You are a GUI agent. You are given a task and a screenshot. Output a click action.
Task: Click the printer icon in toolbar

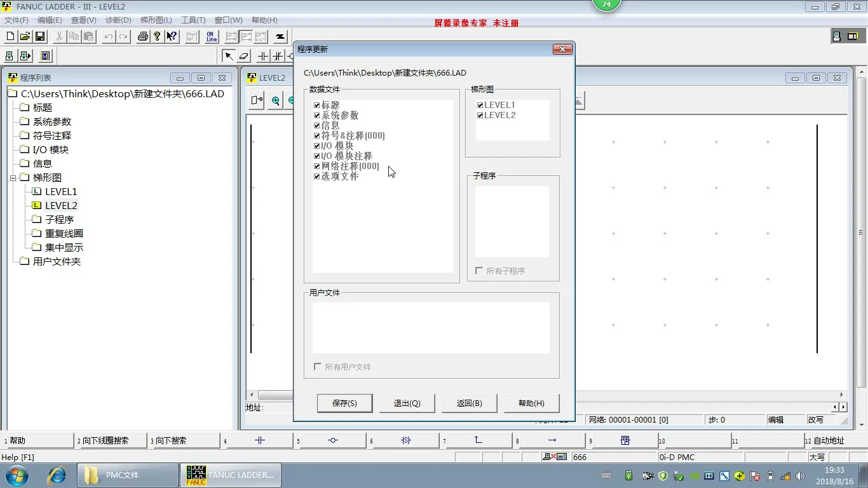143,36
